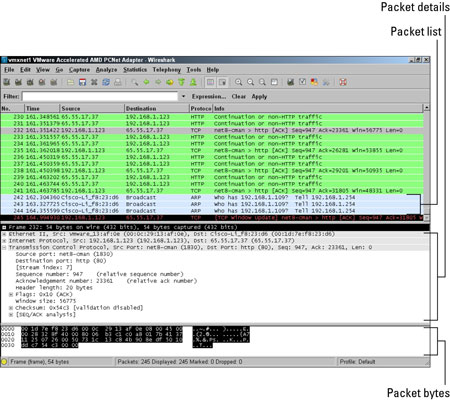Screen dimensions: 450x400
Task: Find a packet magnifier icon
Action: [134, 82]
